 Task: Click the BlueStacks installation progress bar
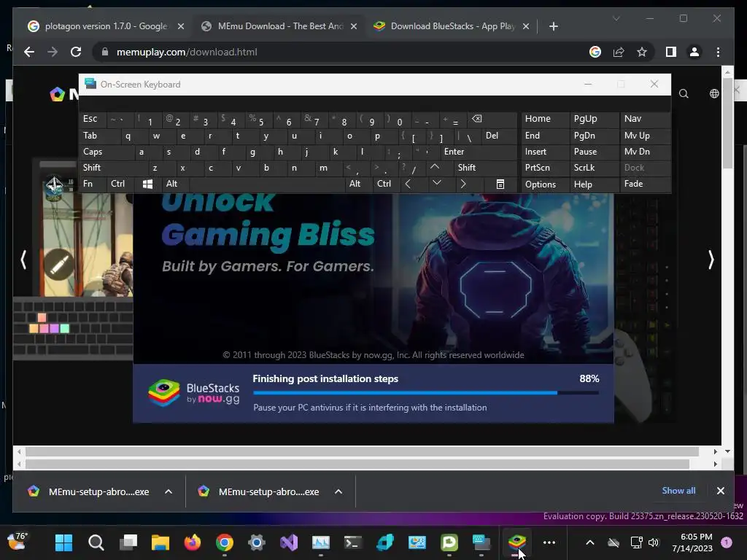tap(426, 393)
